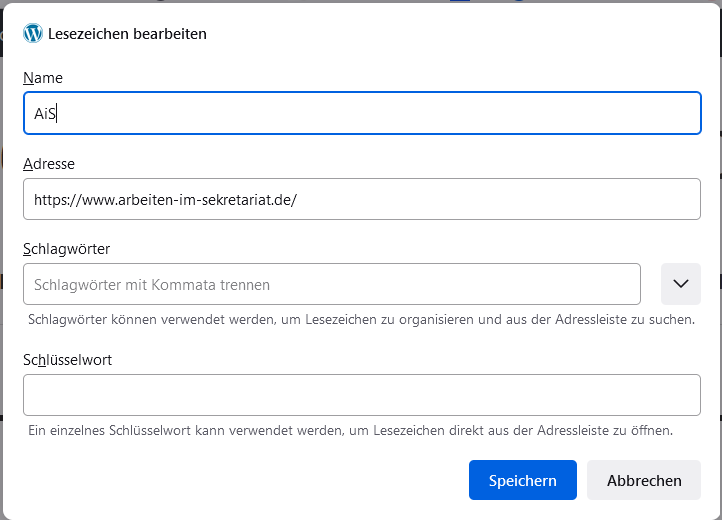Viewport: 722px width, 520px height.
Task: Expand the Schlagwörter chevron dropdown
Action: click(681, 284)
